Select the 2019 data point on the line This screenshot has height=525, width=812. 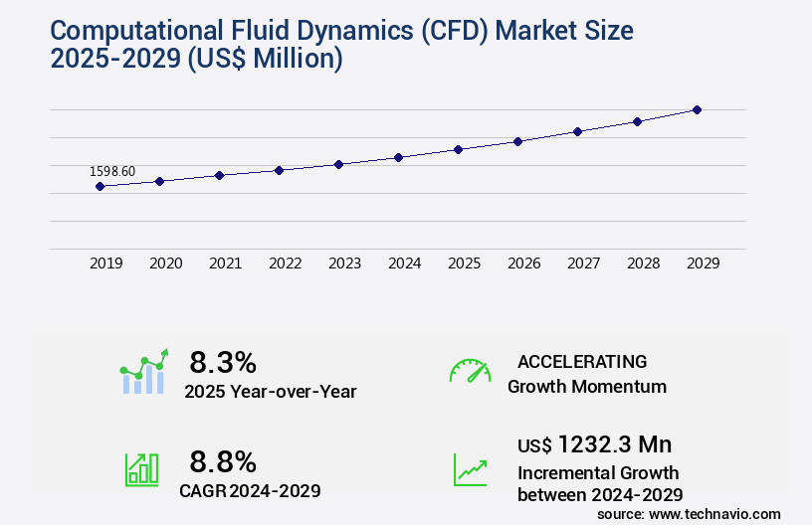click(100, 186)
